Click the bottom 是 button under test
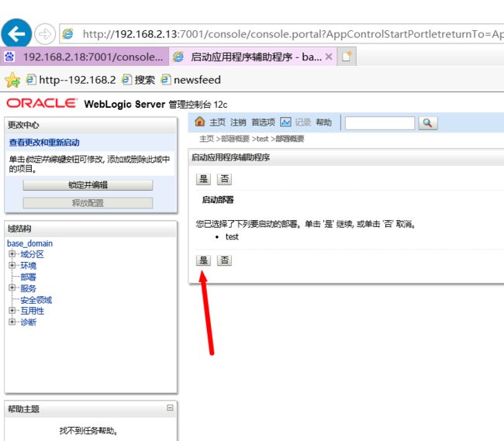 [x=203, y=260]
